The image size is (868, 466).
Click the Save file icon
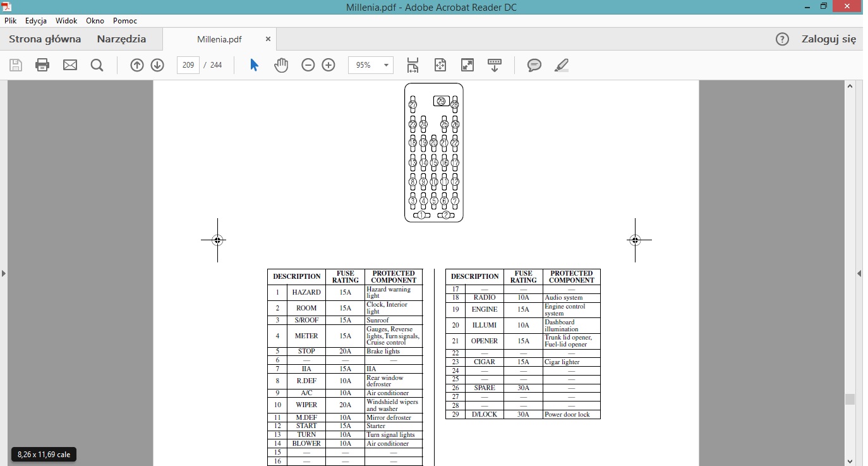(x=16, y=65)
